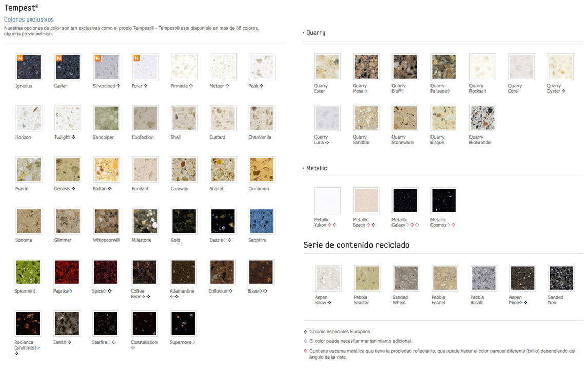Click the Metallic Cosmos thumbnail
The width and height of the screenshot is (588, 368).
coord(444,201)
